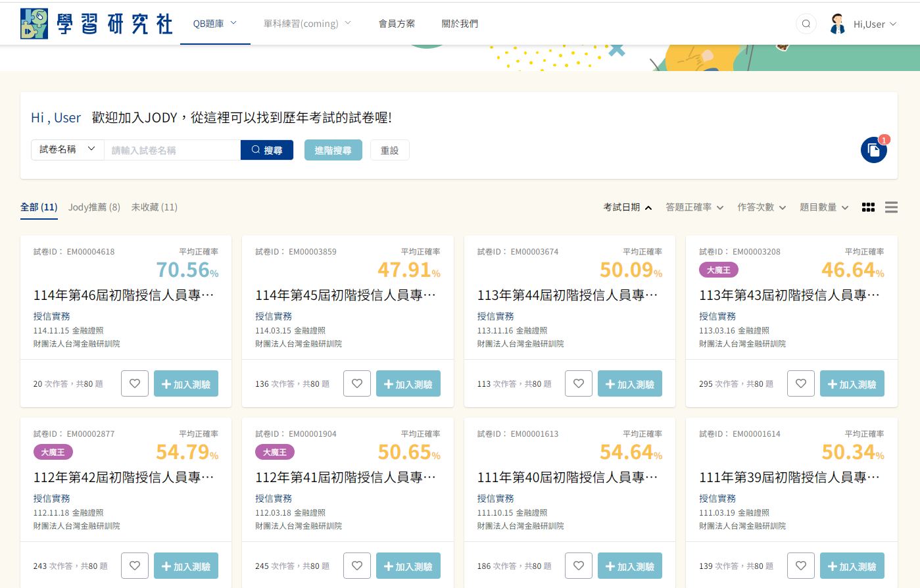Click the 進階搜尋 button
The image size is (920, 588).
coord(333,150)
